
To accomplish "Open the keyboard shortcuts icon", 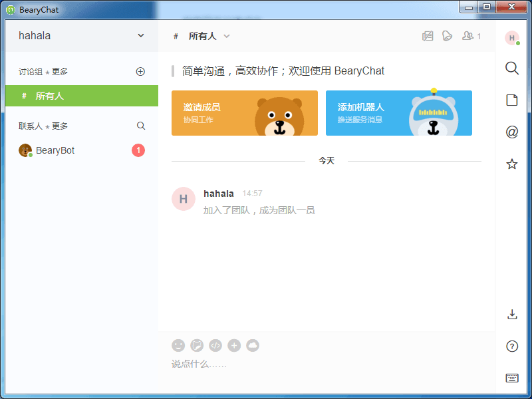I will click(x=512, y=378).
